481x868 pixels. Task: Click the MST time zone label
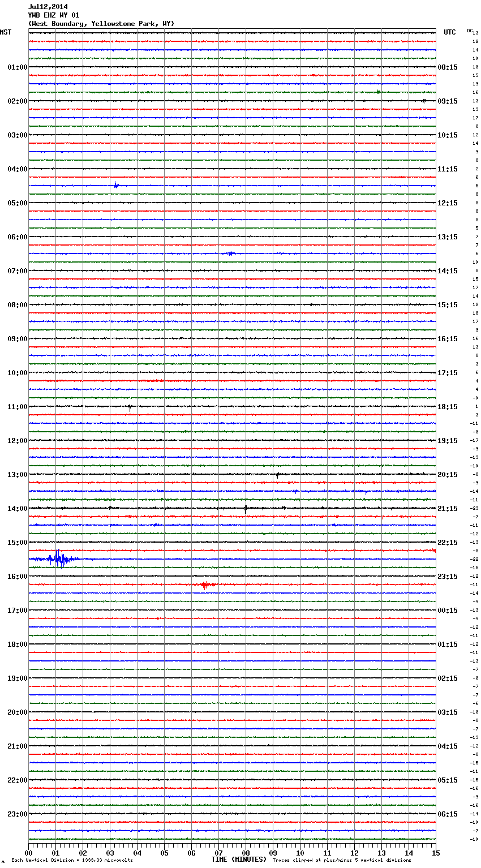[x=6, y=32]
